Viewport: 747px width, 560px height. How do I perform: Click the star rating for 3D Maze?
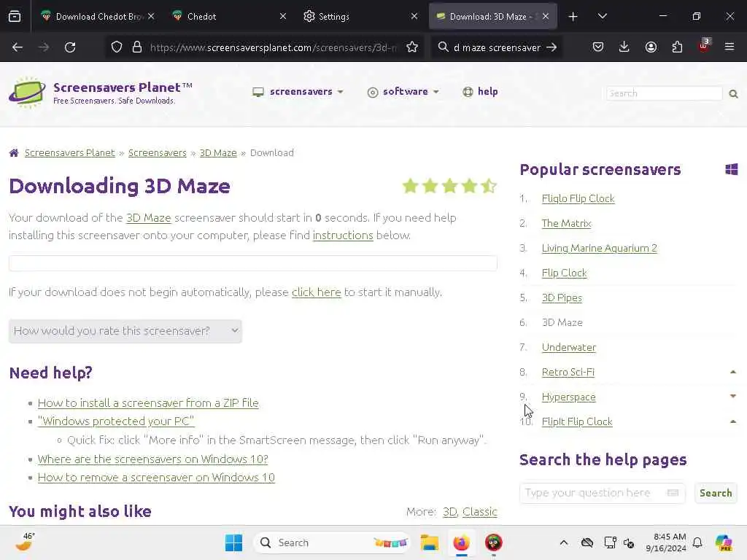pos(449,186)
